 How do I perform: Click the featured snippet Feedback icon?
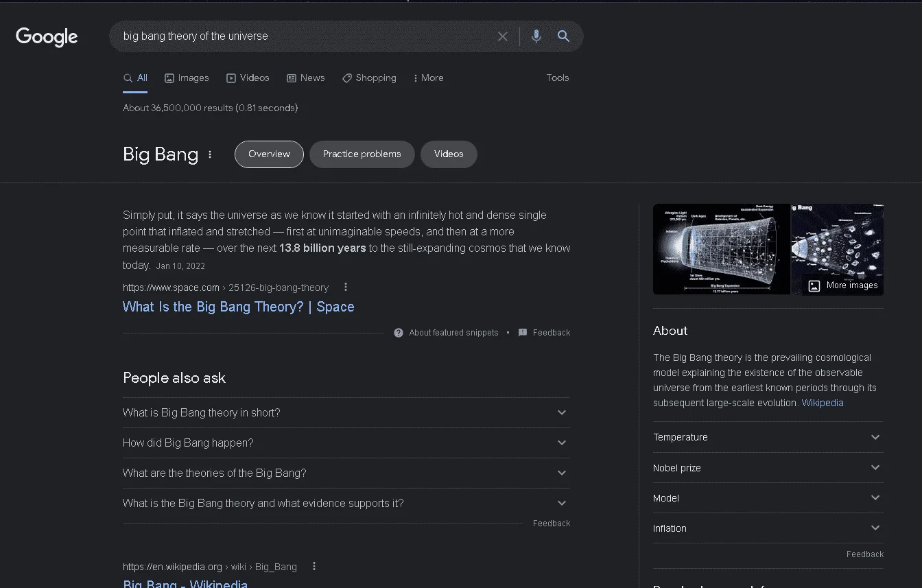point(523,333)
